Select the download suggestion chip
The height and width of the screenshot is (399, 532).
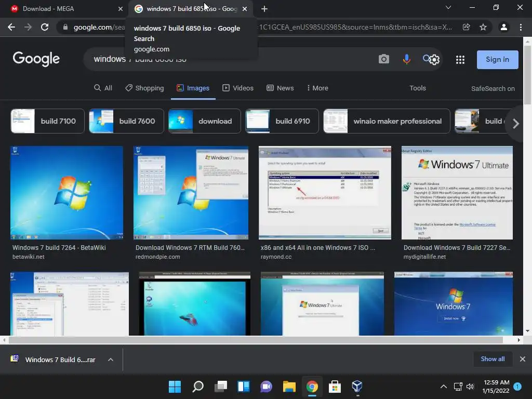click(x=205, y=121)
